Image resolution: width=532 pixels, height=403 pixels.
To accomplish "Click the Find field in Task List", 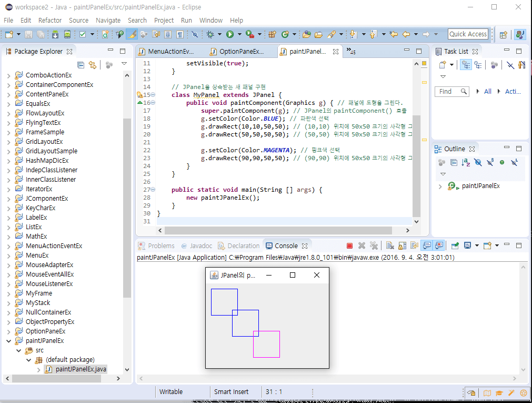I will pyautogui.click(x=447, y=91).
